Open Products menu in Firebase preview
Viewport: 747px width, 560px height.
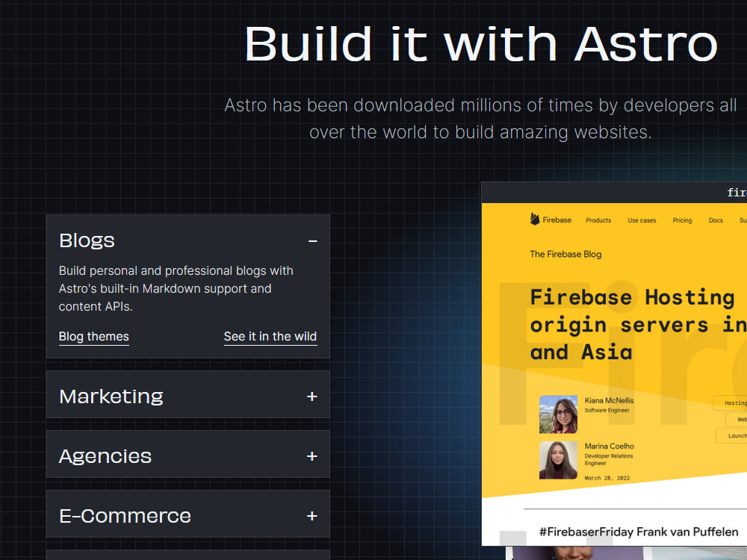pyautogui.click(x=598, y=220)
